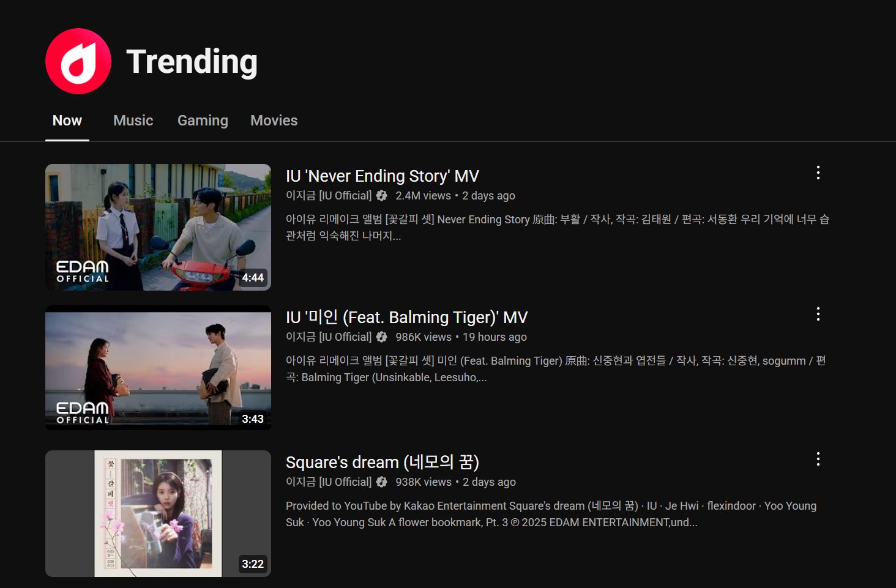Screen dimensions: 896x588
Task: Open options menu for 'Never Ending Story' MV
Action: 818,173
